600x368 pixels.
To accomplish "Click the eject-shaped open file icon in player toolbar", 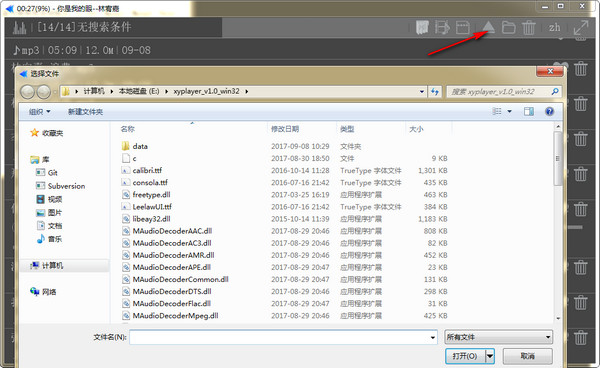I will click(x=488, y=28).
